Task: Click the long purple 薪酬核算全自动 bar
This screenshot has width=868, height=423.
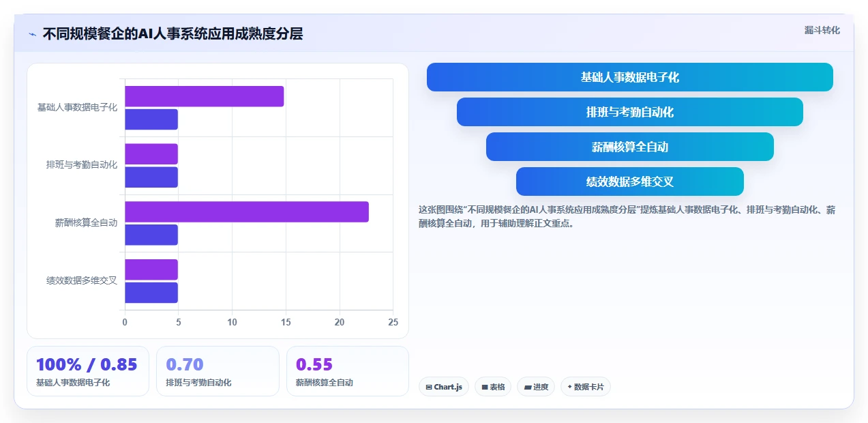Action: (x=247, y=211)
